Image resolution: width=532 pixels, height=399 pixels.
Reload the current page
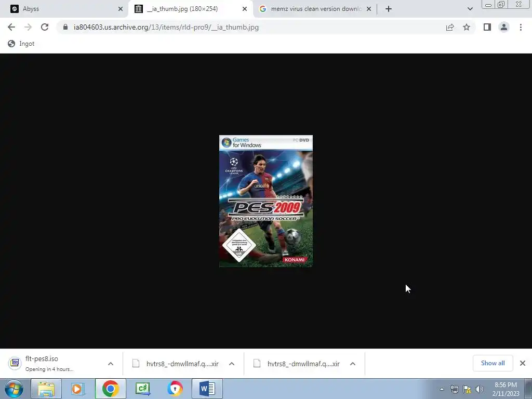pos(45,27)
